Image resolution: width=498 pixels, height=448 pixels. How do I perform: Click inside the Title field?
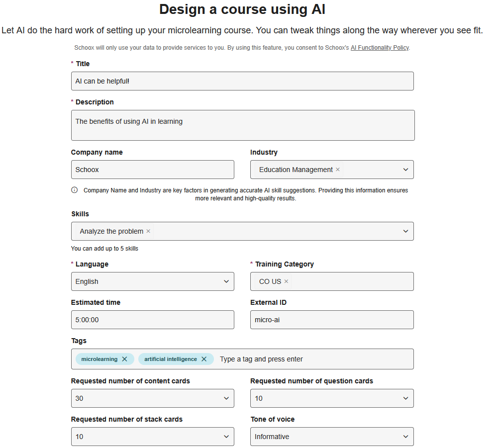pyautogui.click(x=242, y=81)
